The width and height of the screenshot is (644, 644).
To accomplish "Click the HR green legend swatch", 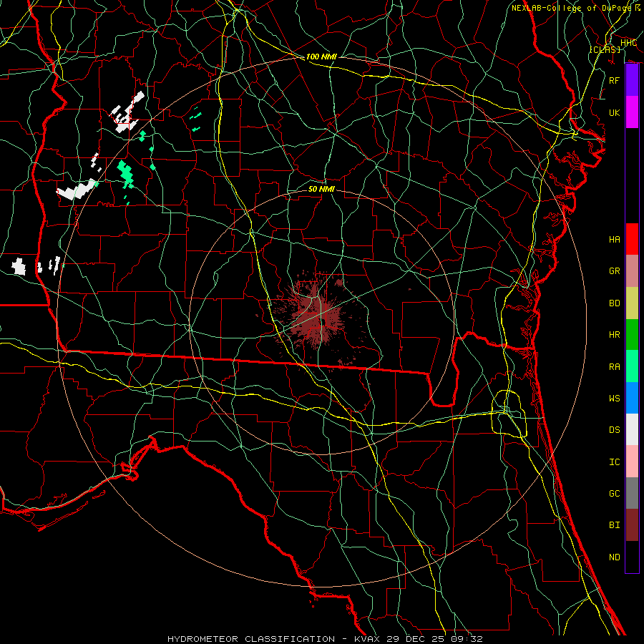I will (x=632, y=335).
